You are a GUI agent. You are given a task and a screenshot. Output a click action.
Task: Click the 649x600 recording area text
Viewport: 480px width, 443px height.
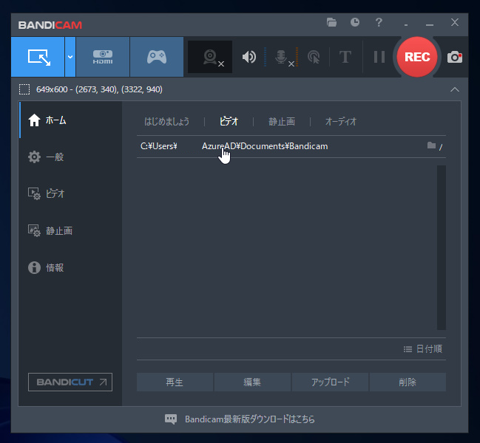(99, 90)
